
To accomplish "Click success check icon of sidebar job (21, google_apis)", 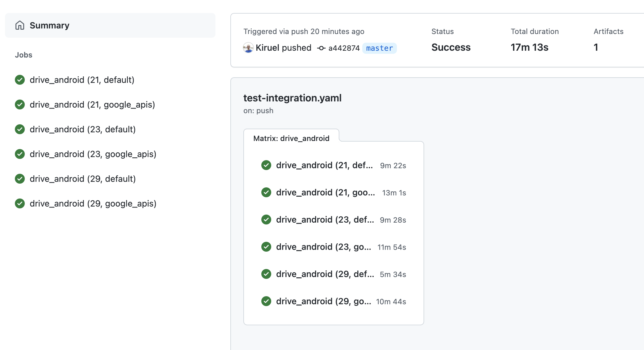I will (x=20, y=105).
